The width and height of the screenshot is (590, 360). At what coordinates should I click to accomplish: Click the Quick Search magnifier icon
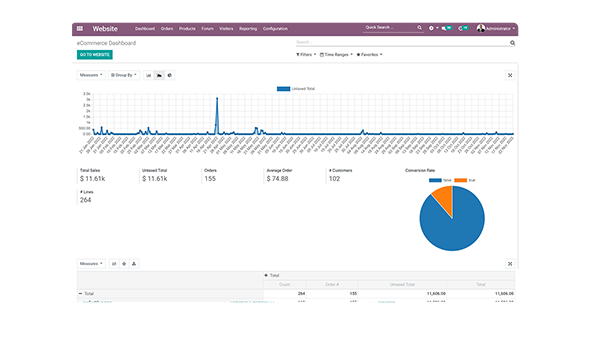(x=419, y=27)
